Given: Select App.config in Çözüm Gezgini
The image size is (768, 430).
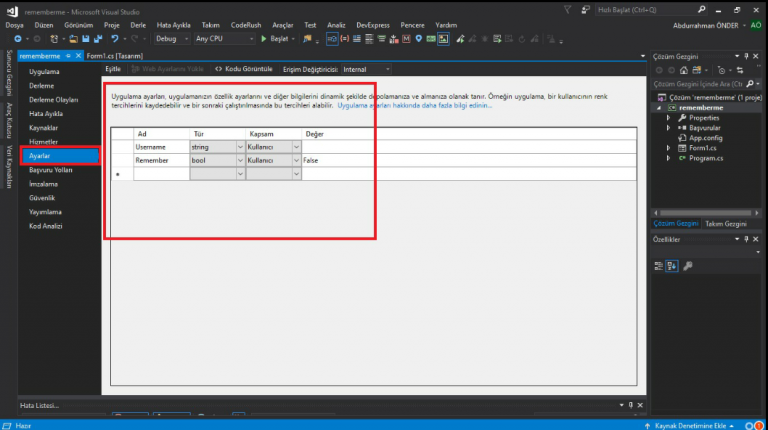Looking at the screenshot, I should point(705,138).
